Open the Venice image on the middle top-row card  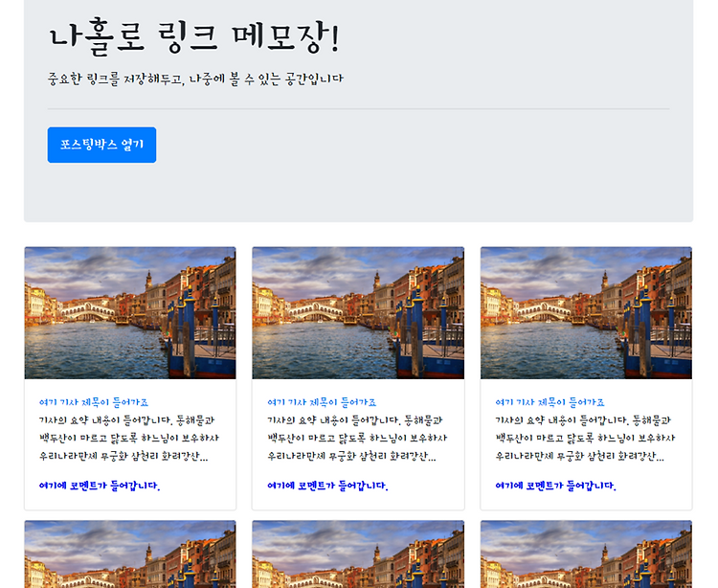tap(358, 313)
